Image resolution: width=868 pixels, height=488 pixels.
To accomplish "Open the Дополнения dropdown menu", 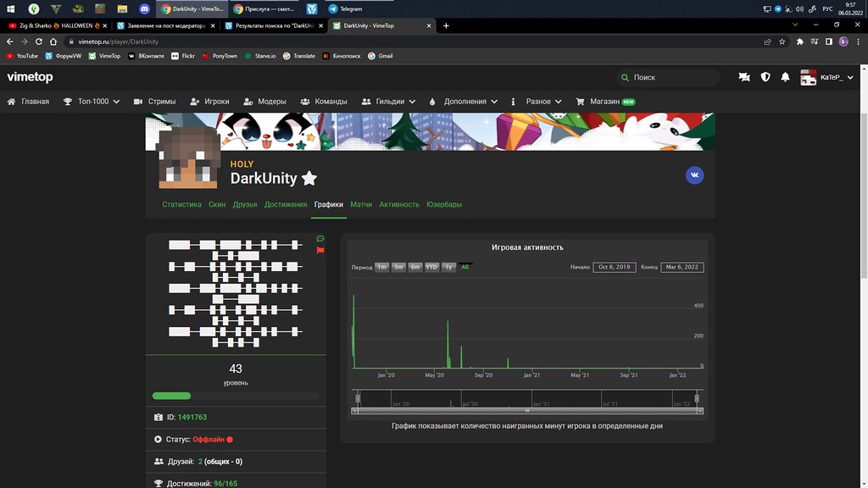I will pyautogui.click(x=464, y=102).
